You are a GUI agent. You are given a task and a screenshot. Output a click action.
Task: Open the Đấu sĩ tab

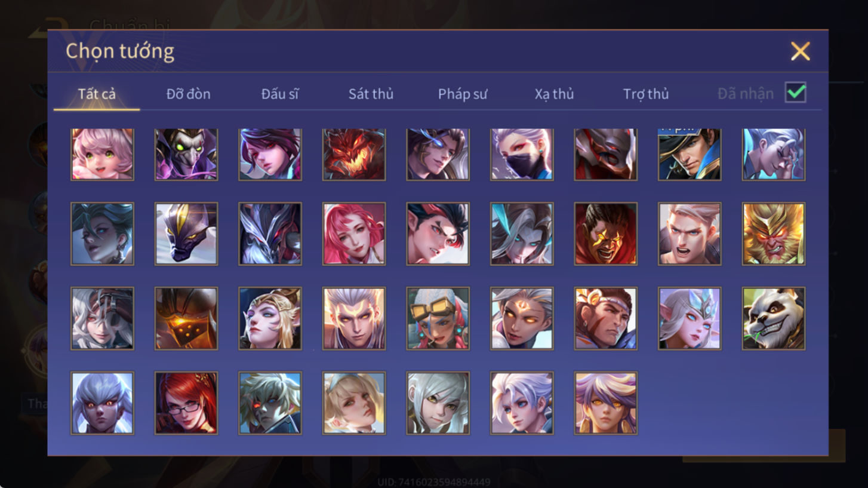[280, 94]
